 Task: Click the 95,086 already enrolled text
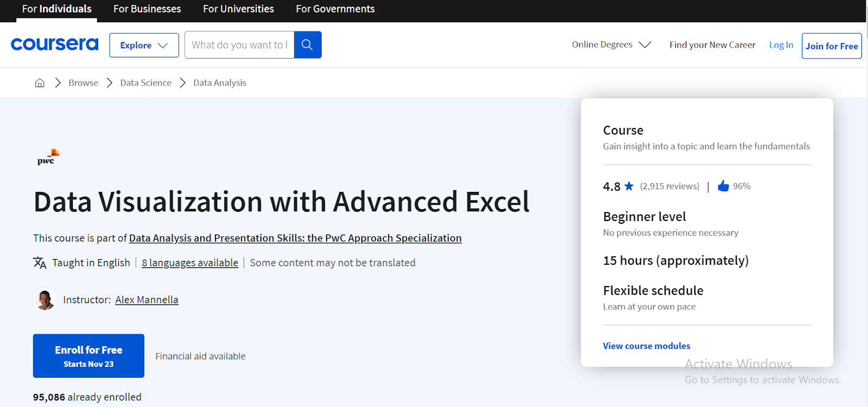pos(87,397)
